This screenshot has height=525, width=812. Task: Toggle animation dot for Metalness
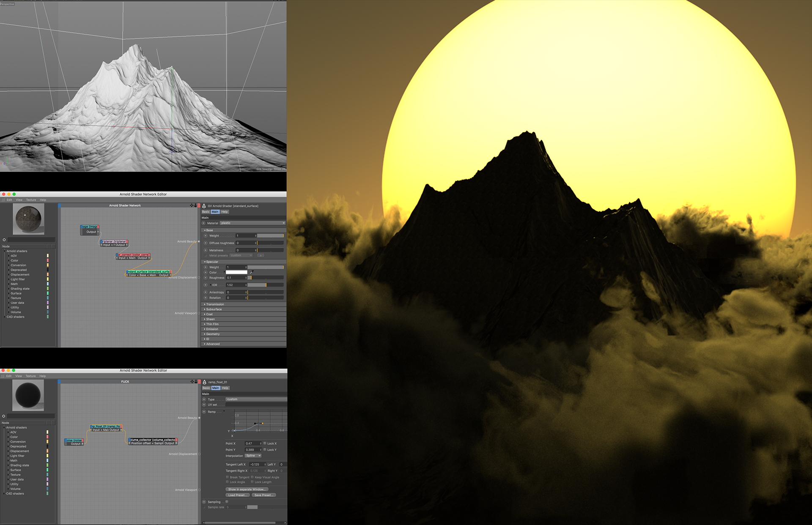pos(206,250)
